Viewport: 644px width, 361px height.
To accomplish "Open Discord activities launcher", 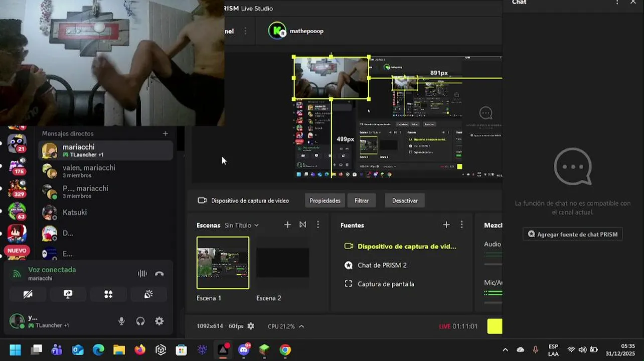I will click(108, 294).
